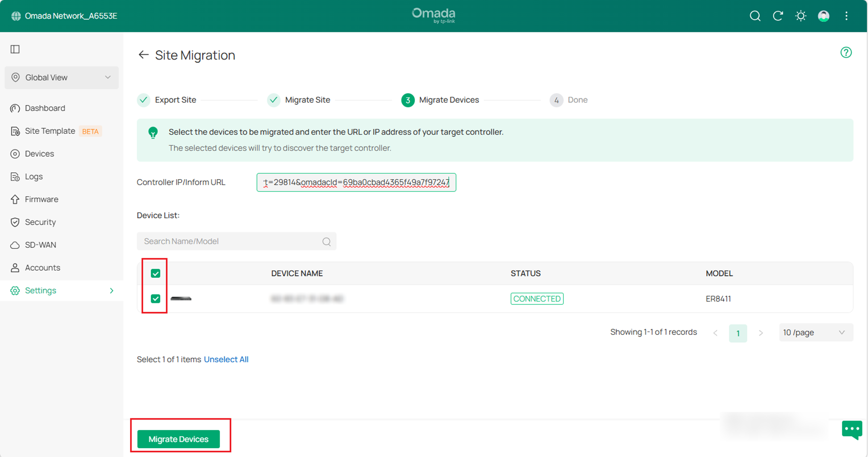Go to the Firmware section
This screenshot has height=457, width=868.
[x=41, y=199]
